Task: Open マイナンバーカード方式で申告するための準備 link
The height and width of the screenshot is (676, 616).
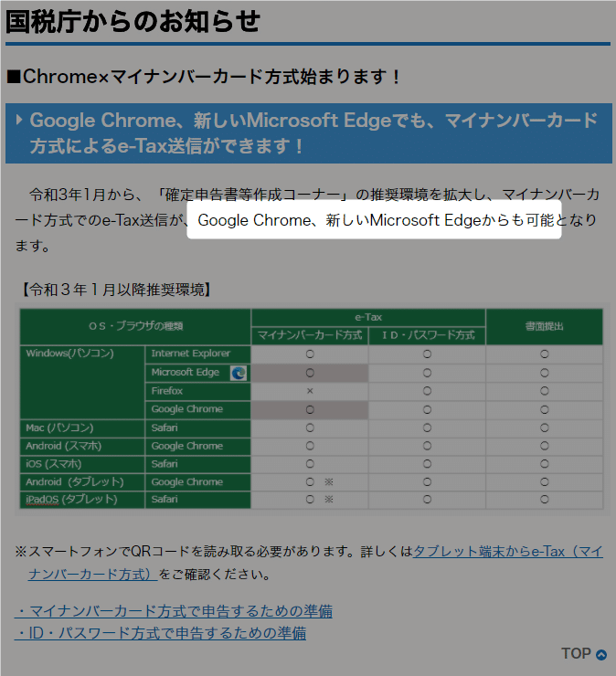Action: 174,611
